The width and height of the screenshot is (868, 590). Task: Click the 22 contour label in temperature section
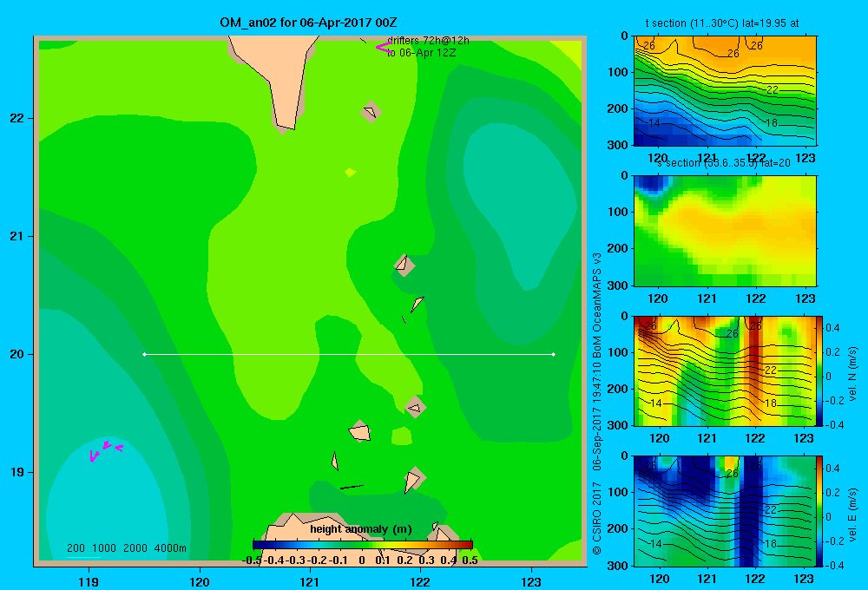pyautogui.click(x=773, y=89)
